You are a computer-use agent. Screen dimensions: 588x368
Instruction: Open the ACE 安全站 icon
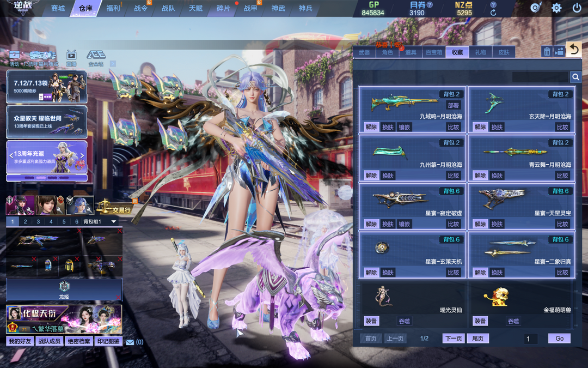[x=96, y=58]
